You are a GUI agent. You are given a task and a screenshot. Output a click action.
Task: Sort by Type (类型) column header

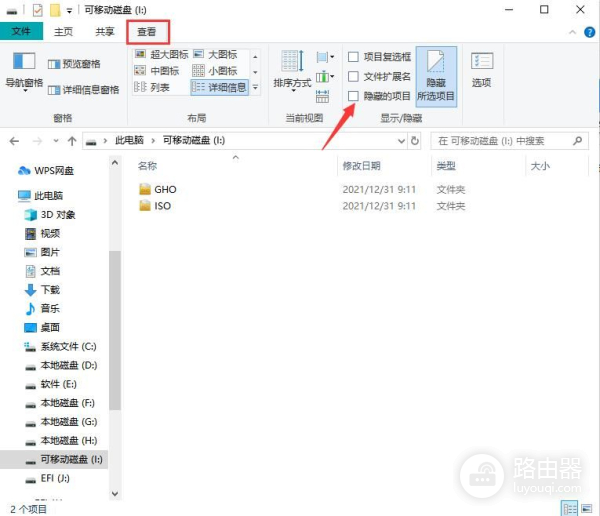coord(446,166)
